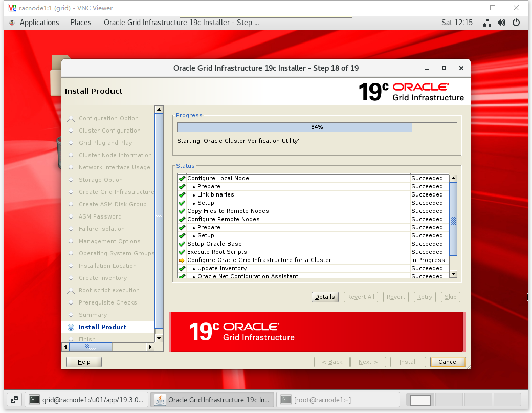Click yellow arrow icon beside Configure Oracle Grid Infrastructure
532x413 pixels.
point(182,260)
